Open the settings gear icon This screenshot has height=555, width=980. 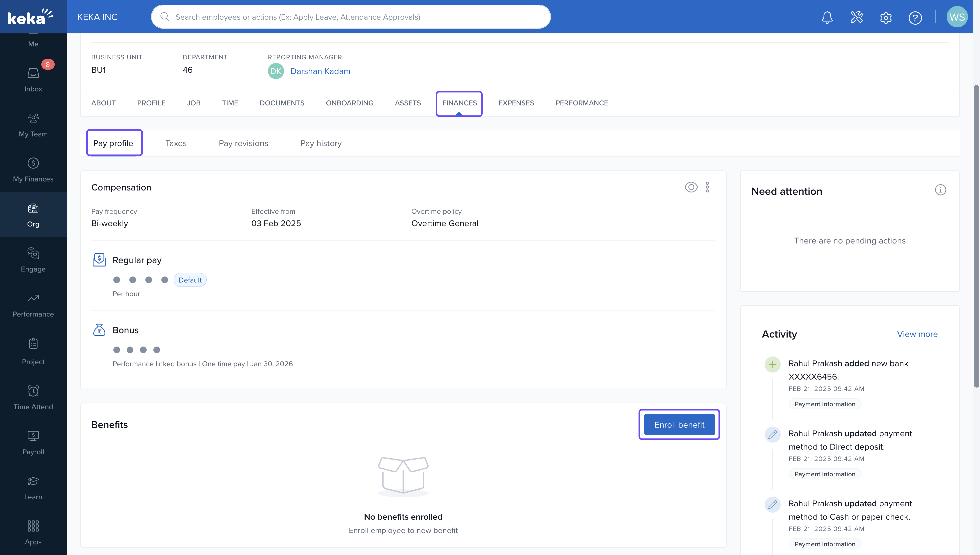click(886, 18)
